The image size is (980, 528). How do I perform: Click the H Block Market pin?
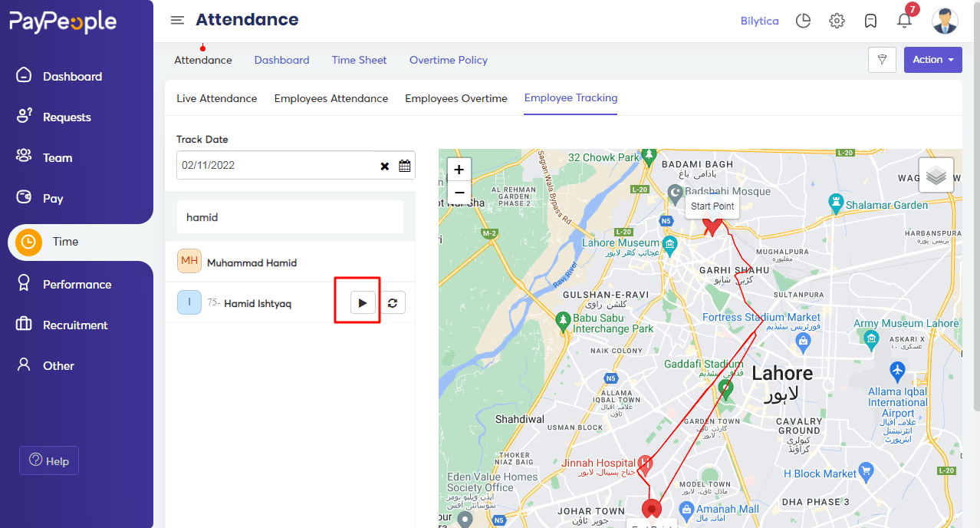pyautogui.click(x=867, y=470)
